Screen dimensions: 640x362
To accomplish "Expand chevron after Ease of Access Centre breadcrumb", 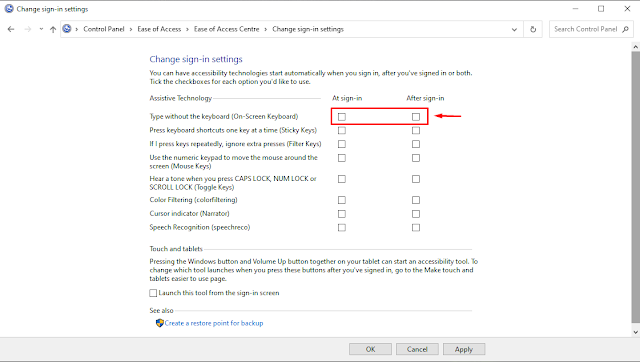I will tap(266, 29).
